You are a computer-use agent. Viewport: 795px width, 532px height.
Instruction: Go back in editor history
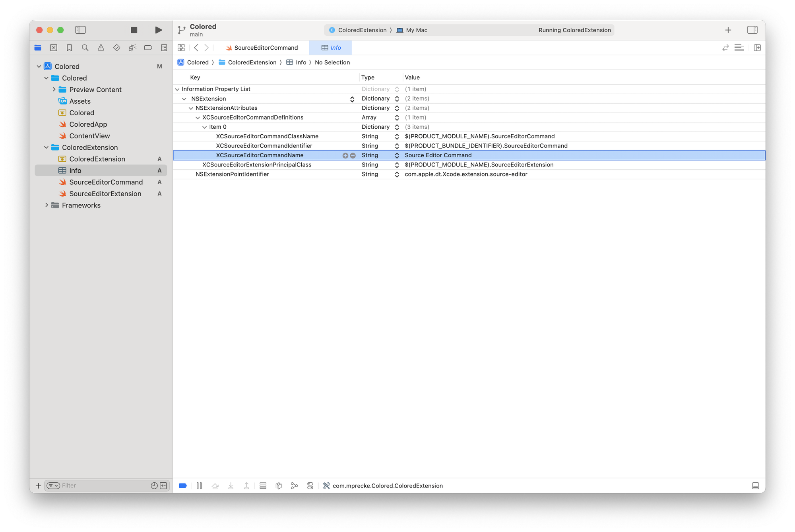point(196,48)
